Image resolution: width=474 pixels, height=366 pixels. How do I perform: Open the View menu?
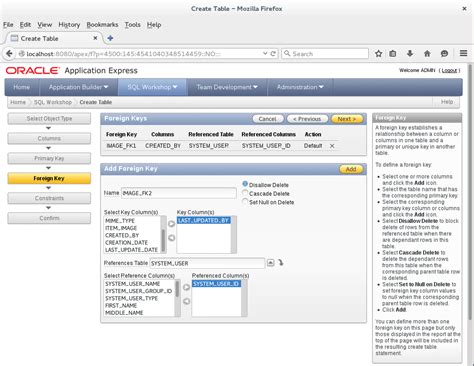click(44, 25)
